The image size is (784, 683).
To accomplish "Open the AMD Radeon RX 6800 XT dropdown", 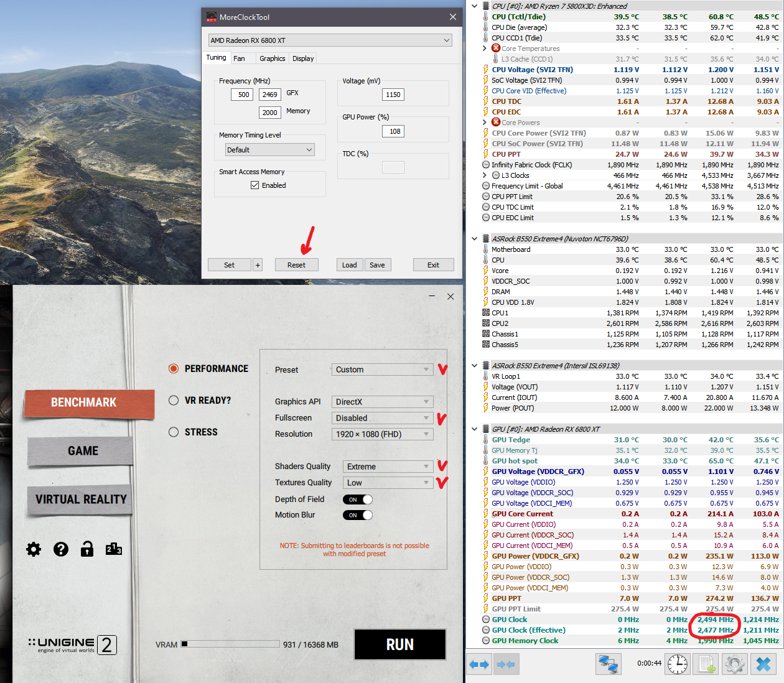I will 330,40.
